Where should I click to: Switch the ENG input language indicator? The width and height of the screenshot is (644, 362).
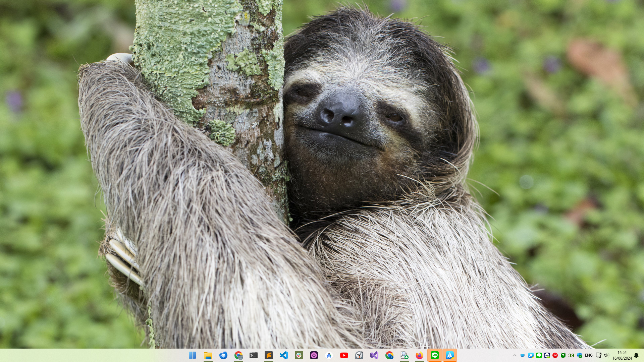pos(589,355)
